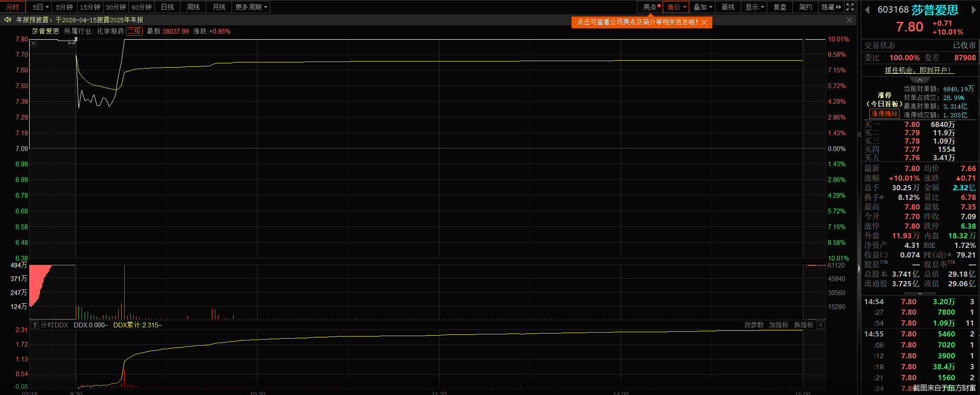Viewport: 980px width, 395px height.
Task: Expand the 更多周期 dropdown
Action: point(251,7)
